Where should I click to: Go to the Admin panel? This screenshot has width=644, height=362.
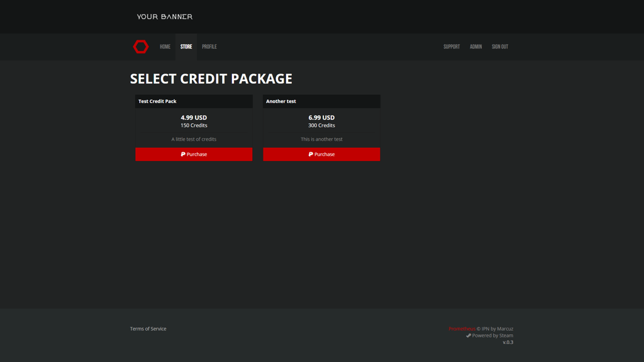pyautogui.click(x=475, y=47)
